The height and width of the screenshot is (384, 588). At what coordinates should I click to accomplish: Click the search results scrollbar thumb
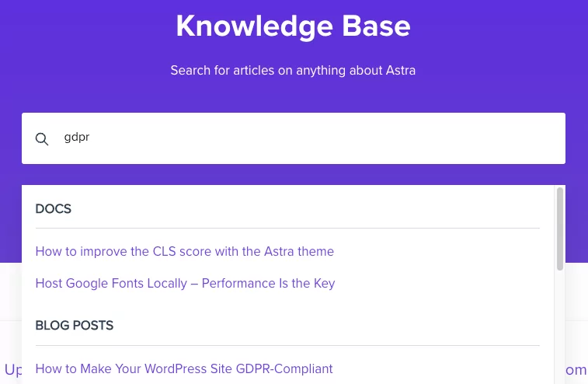click(560, 229)
